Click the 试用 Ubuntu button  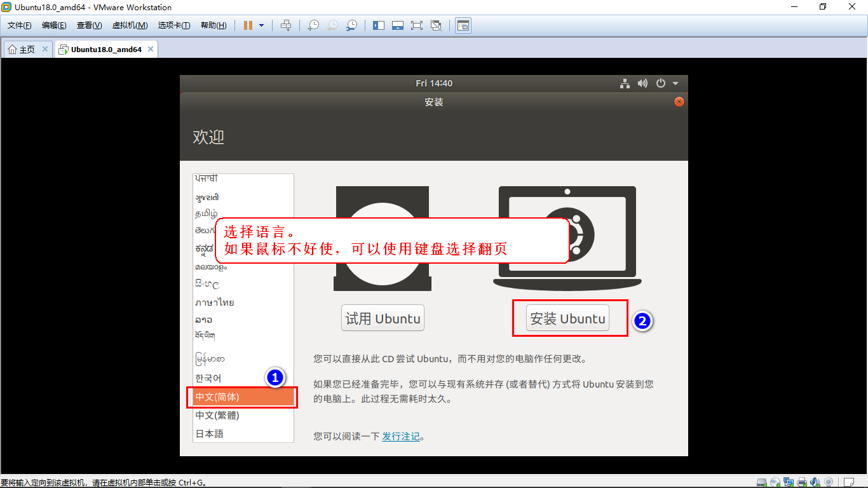[x=383, y=318]
